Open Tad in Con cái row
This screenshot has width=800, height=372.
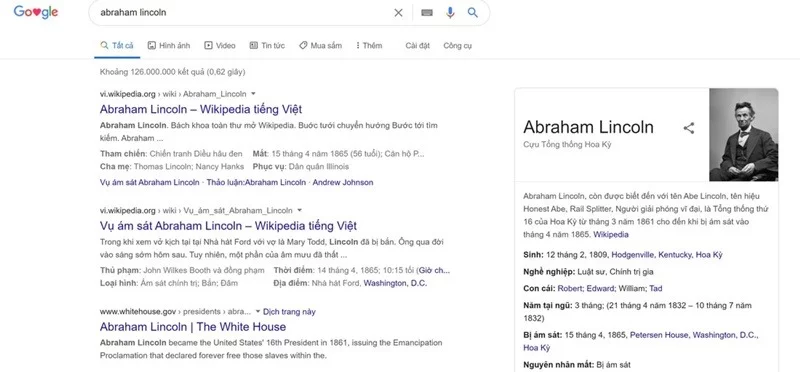pos(656,288)
